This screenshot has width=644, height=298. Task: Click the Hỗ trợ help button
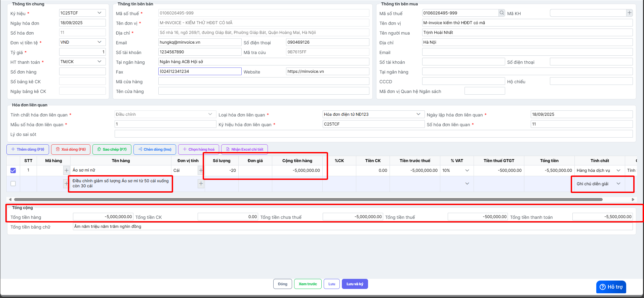[x=611, y=287]
